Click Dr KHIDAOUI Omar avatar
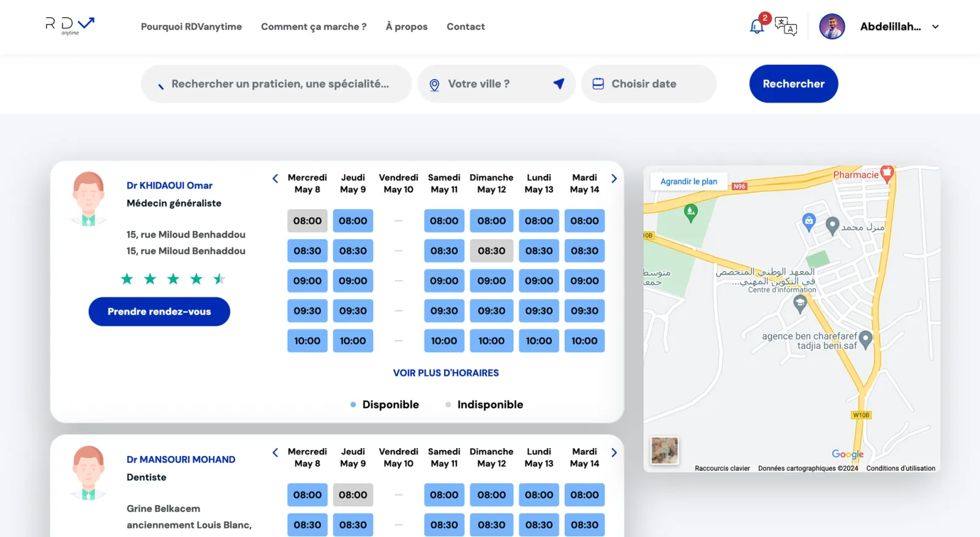This screenshot has height=537, width=980. click(x=88, y=199)
